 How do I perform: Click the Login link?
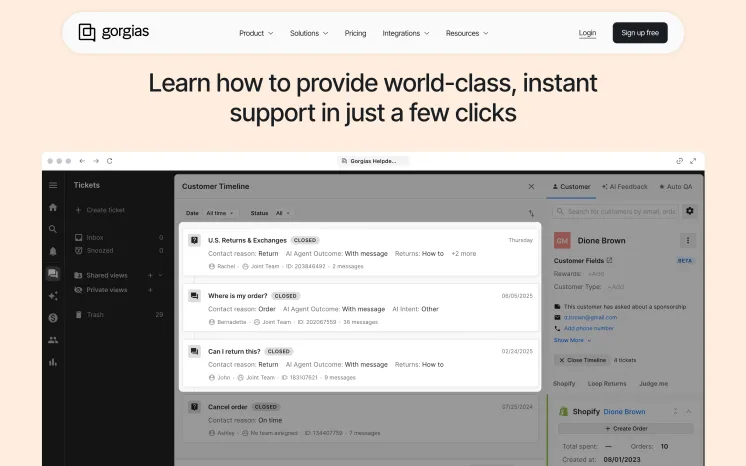[587, 33]
